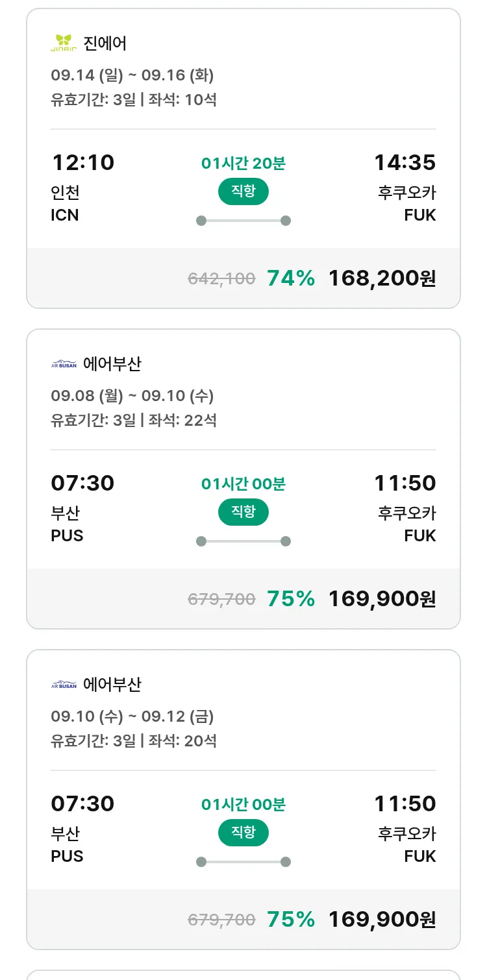Click the 14:35 Fukuoka arrival time
Viewport: 487px width, 980px height.
click(405, 162)
